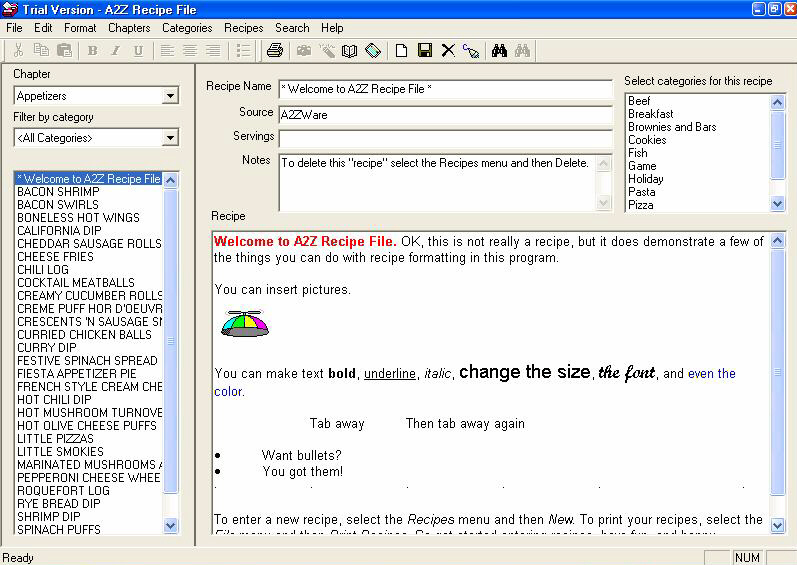Click the propeller hat picture
The width and height of the screenshot is (797, 565).
245,324
